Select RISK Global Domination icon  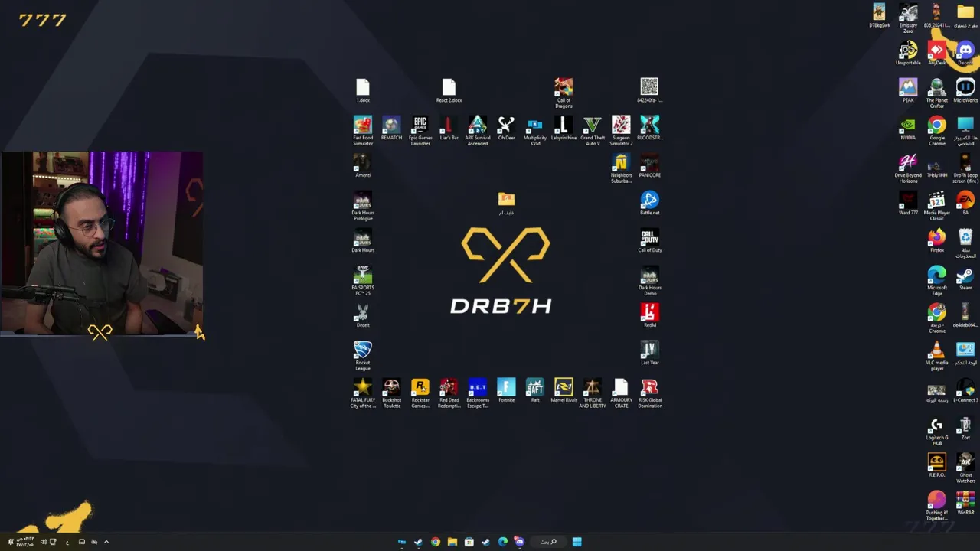[649, 393]
